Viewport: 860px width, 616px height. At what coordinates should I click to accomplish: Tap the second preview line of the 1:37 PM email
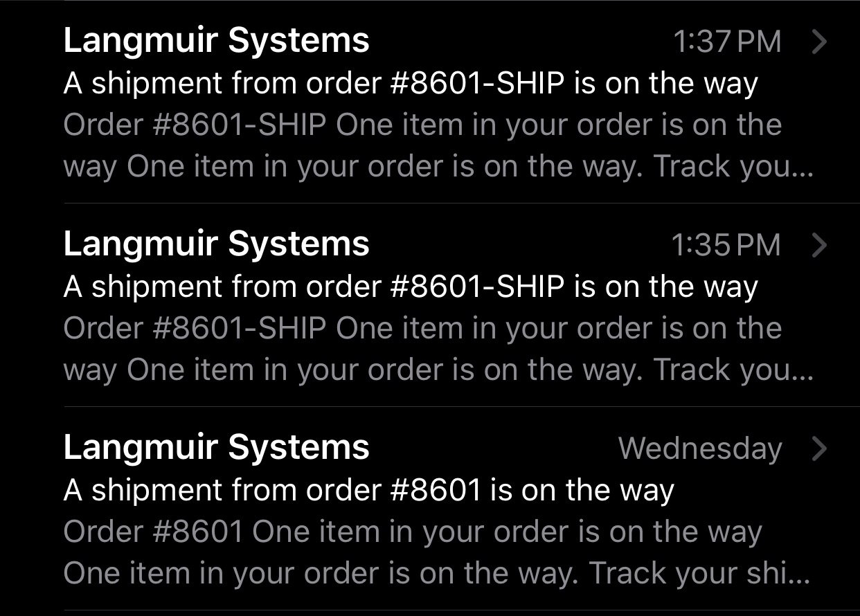(438, 167)
